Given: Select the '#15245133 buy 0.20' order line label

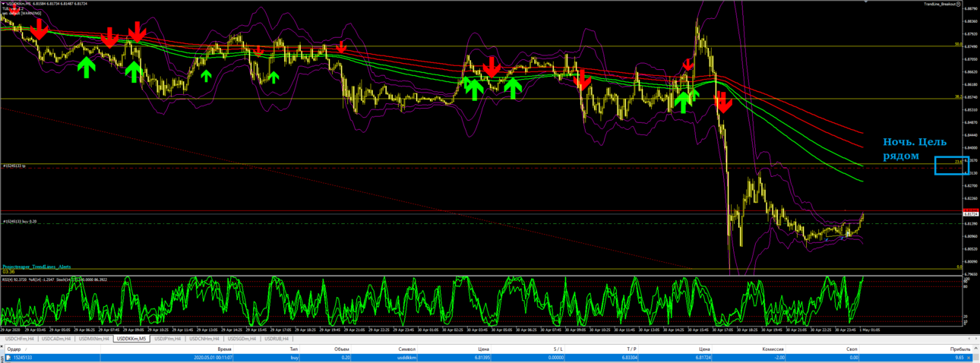Looking at the screenshot, I should pos(21,221).
